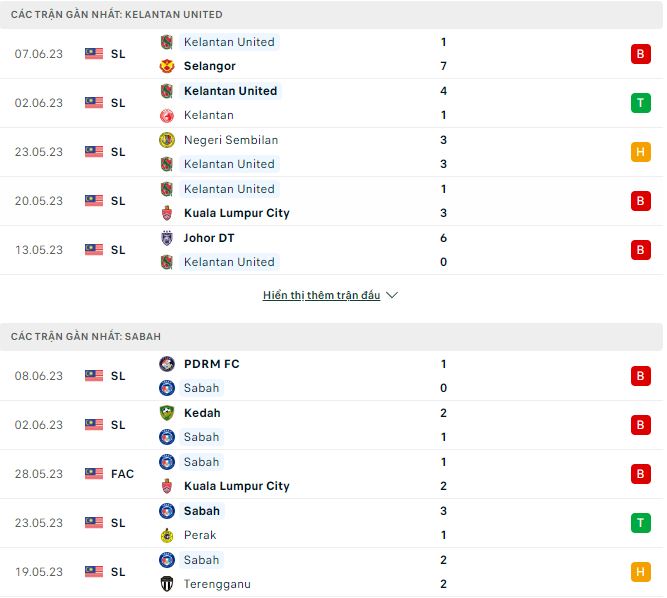Click the Selangor team crest icon
Image resolution: width=667 pixels, height=598 pixels.
point(167,66)
